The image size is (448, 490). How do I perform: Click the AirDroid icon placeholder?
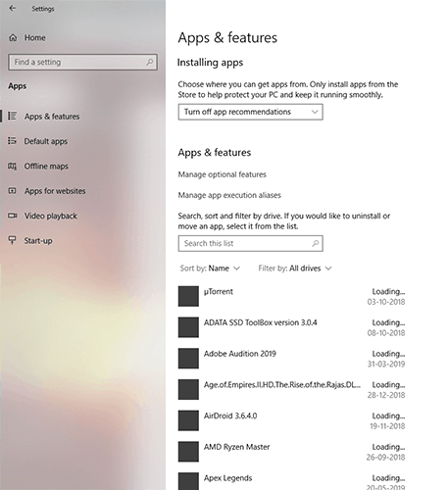pyautogui.click(x=188, y=420)
